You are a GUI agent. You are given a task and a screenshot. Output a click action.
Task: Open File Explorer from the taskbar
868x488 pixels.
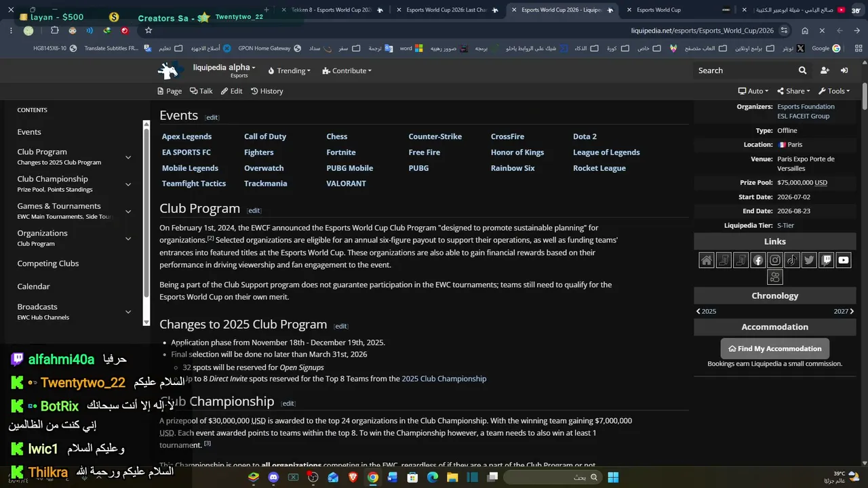(x=452, y=478)
